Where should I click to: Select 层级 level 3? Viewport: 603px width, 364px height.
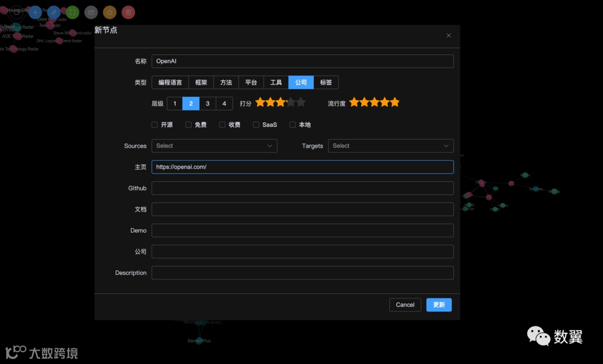[x=208, y=103]
